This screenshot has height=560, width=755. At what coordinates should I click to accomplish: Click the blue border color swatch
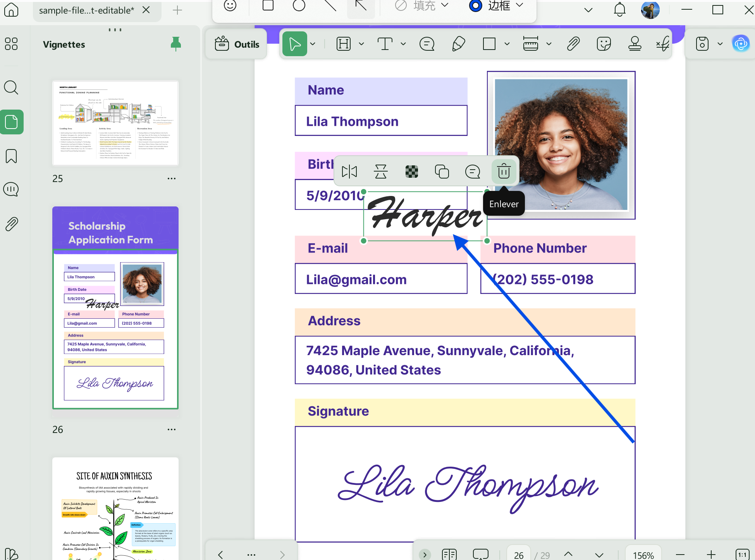[x=475, y=5]
